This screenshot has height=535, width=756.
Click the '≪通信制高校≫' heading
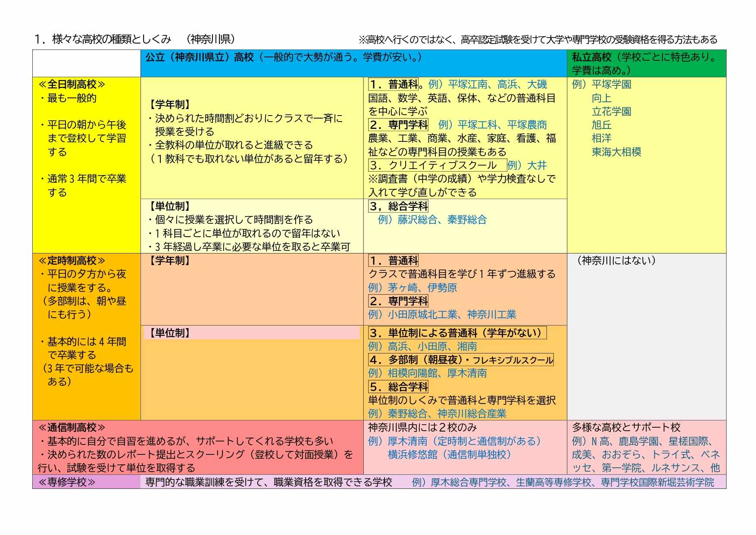(x=72, y=428)
